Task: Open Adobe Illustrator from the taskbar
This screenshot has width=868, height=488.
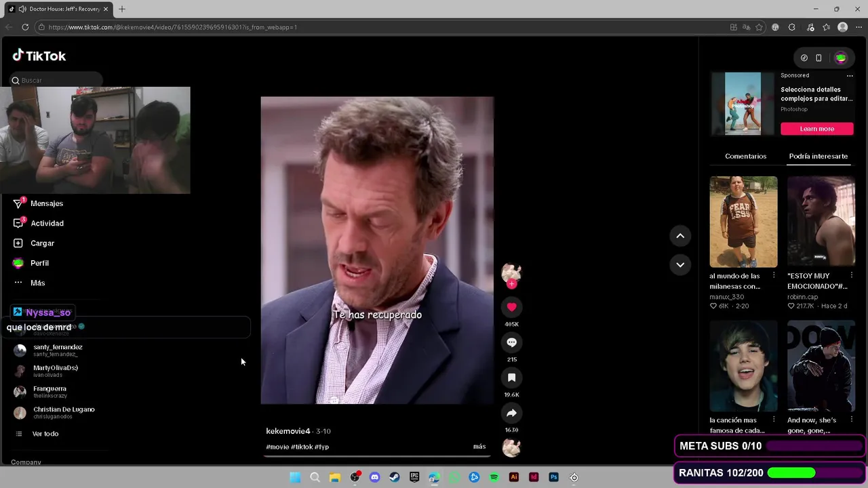Action: 514,477
